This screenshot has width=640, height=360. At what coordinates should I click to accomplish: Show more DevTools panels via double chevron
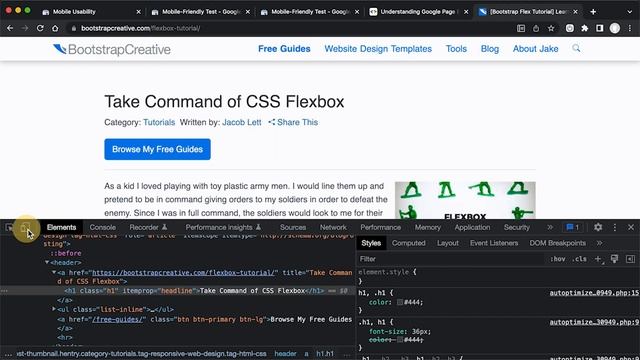point(550,227)
